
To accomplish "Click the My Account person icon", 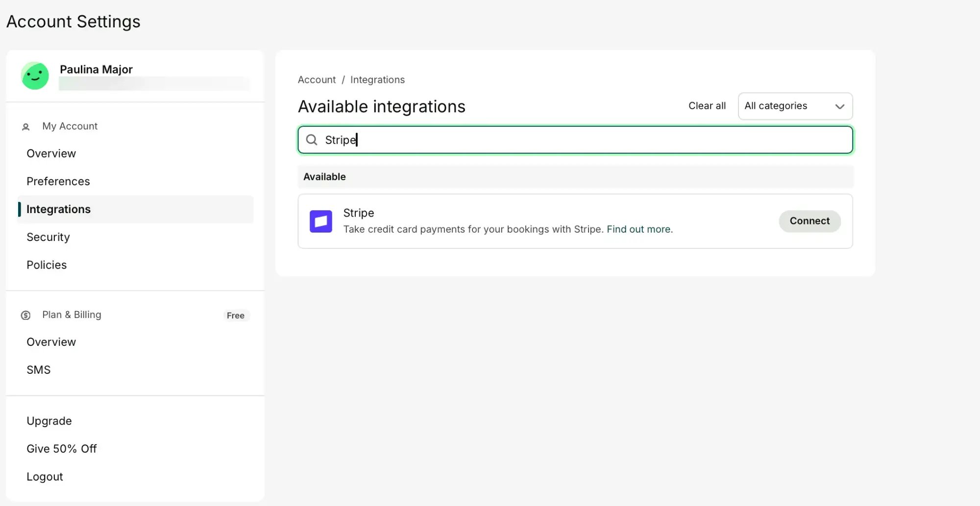I will [x=26, y=127].
